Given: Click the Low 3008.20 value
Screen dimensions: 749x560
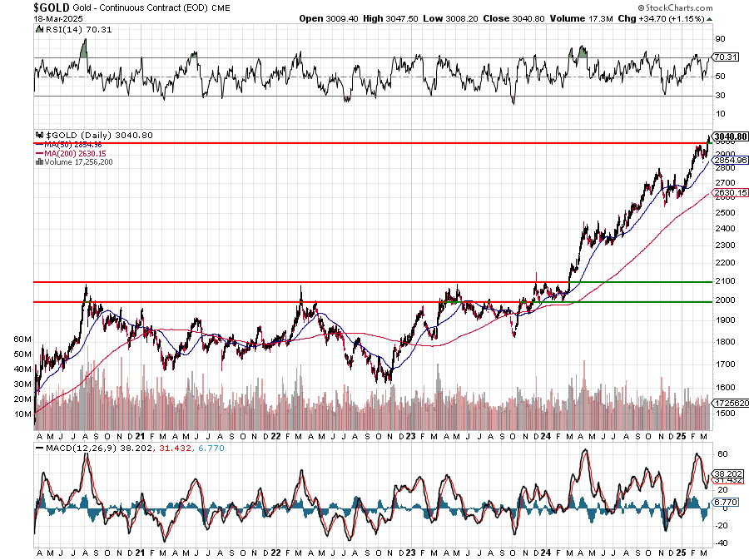Looking at the screenshot, I should coord(450,18).
